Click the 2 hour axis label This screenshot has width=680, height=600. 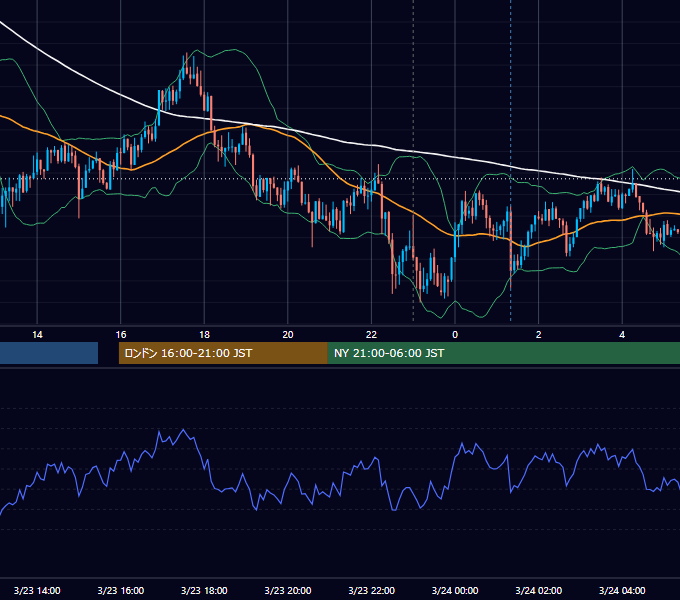(539, 335)
